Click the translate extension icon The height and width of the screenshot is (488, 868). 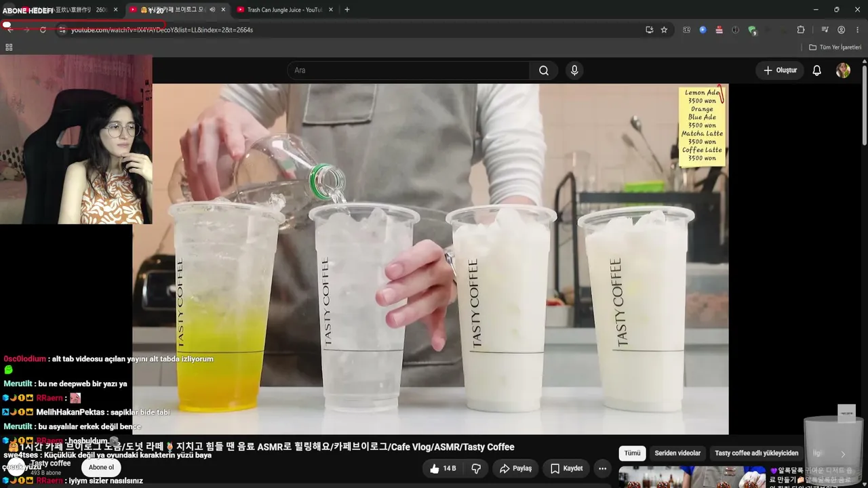[686, 30]
